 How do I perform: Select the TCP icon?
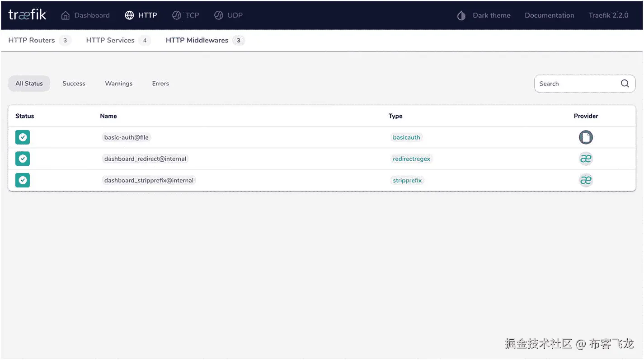(x=177, y=15)
